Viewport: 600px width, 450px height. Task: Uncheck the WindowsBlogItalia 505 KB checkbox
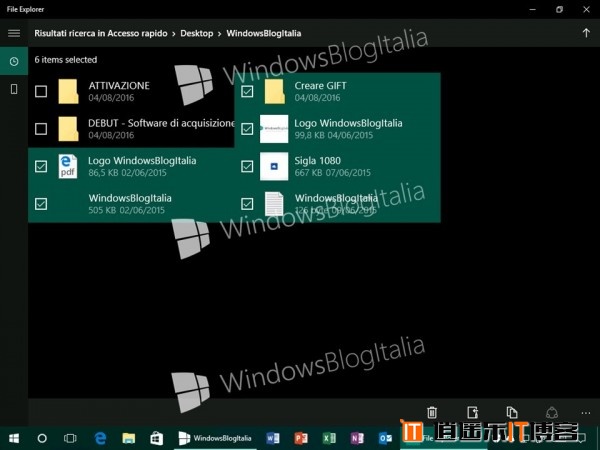[41, 204]
